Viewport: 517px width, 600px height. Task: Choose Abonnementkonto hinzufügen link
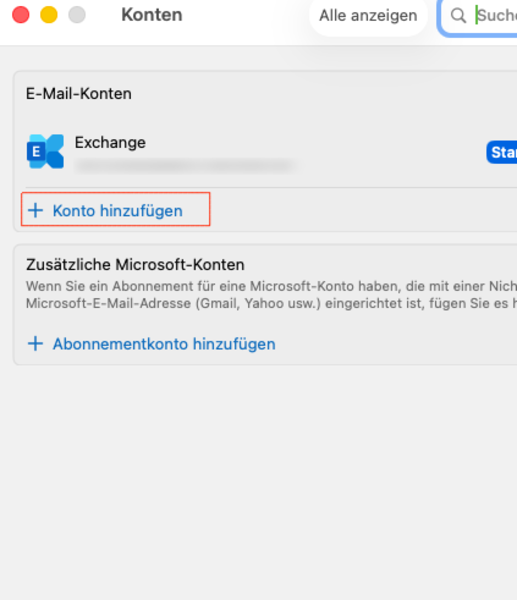164,344
